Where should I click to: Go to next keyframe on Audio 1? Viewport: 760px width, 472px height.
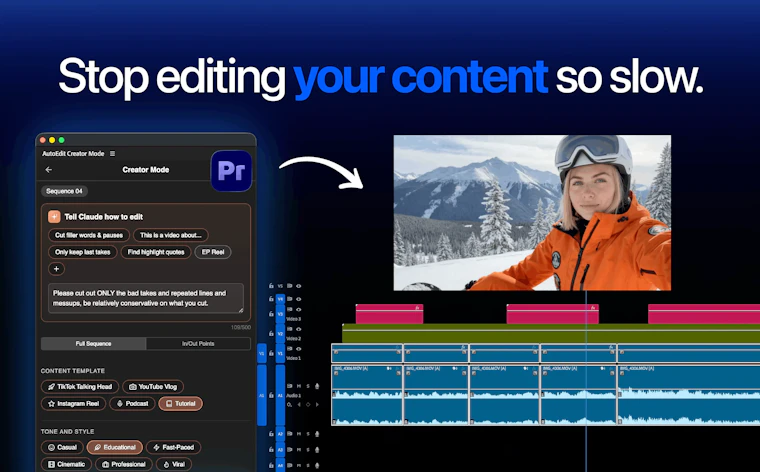(317, 405)
